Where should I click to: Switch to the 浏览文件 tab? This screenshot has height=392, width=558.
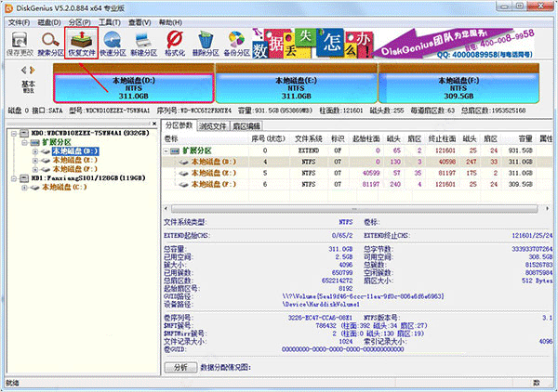point(212,126)
